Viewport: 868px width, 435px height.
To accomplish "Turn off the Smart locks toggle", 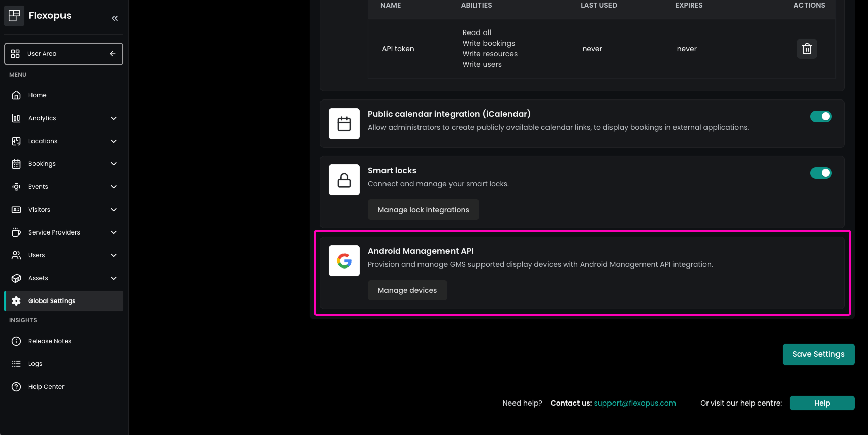I will click(x=820, y=173).
